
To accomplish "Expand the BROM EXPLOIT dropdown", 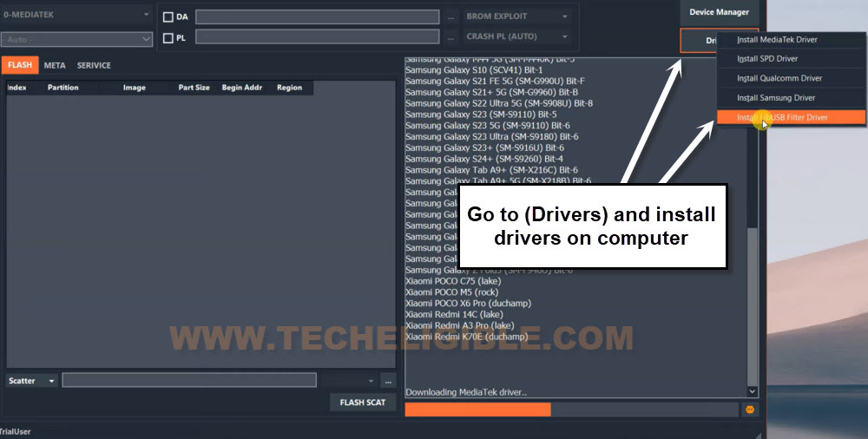I will pos(517,16).
